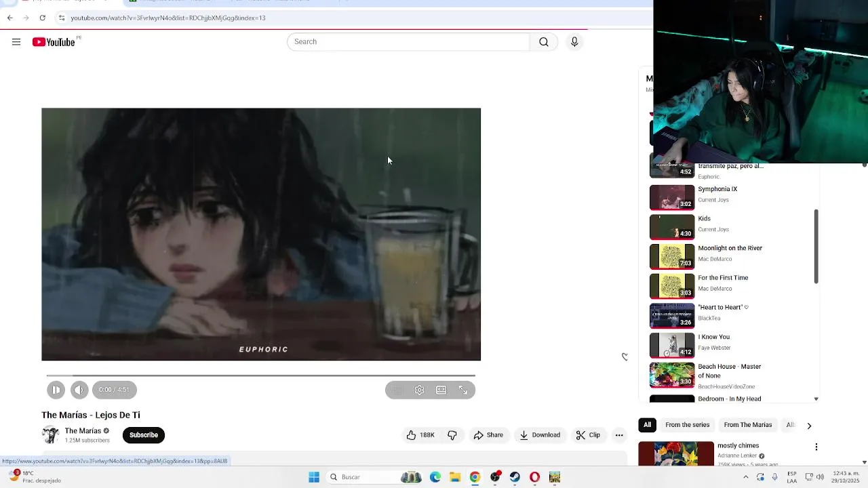
Task: Open options menu for mostly chimes
Action: coord(816,447)
